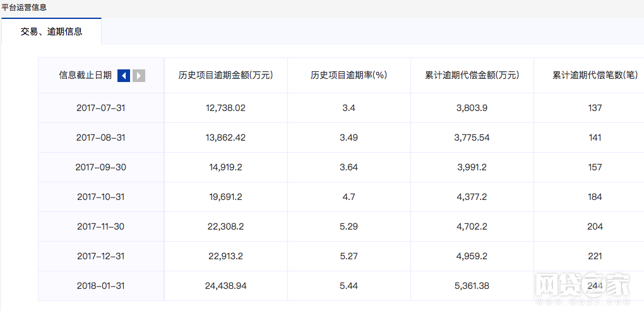The image size is (644, 311).
Task: Click the date cell 2017-10-31
Action: tap(100, 197)
